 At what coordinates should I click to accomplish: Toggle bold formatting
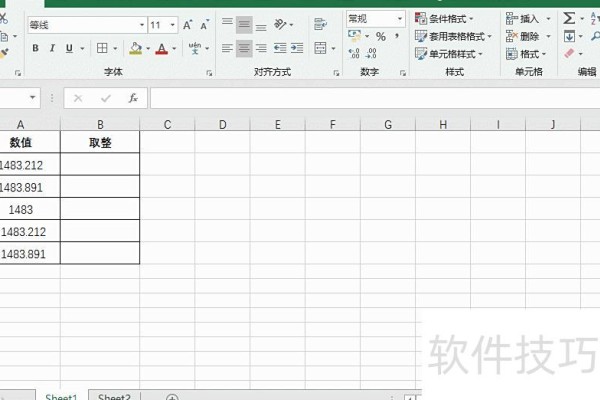tap(35, 48)
